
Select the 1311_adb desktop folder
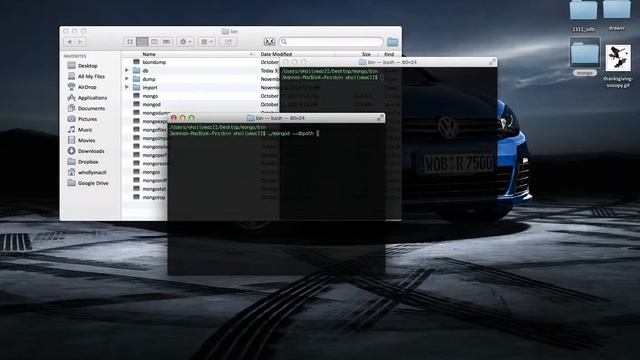[x=583, y=16]
